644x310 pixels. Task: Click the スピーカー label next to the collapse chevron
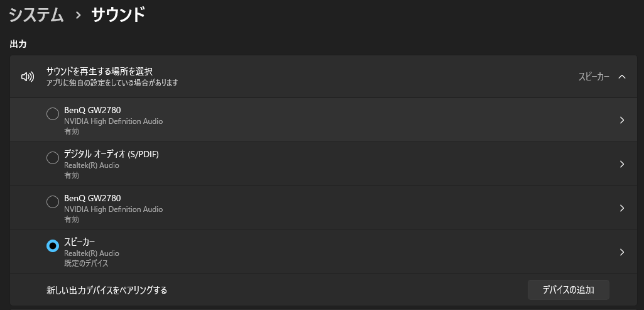click(594, 77)
